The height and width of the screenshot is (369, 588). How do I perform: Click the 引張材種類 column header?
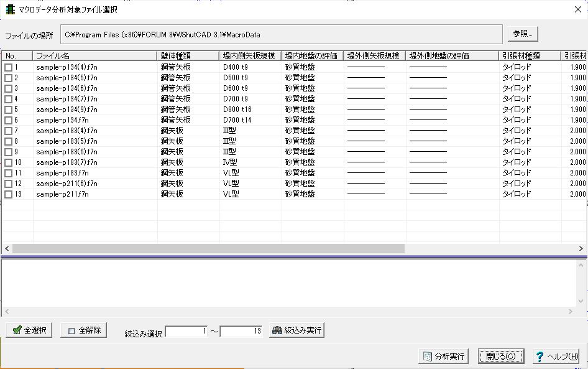click(x=530, y=56)
